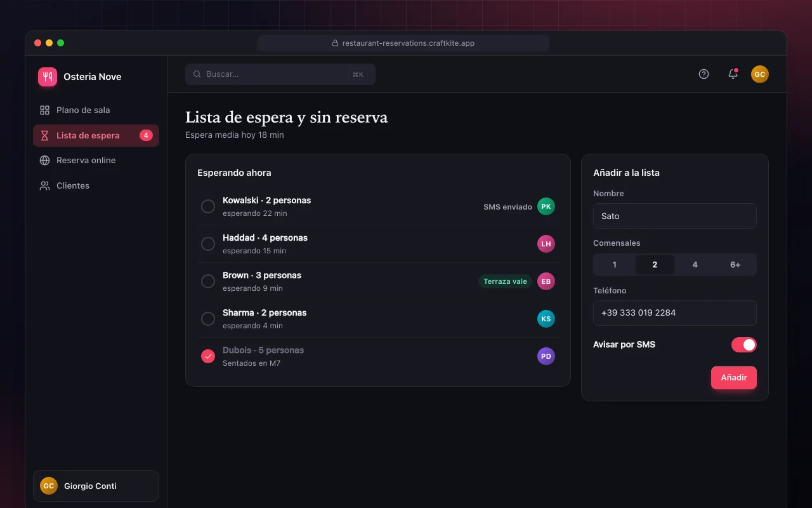Viewport: 812px width, 508px height.
Task: Check the Haddad 4 personas circle
Action: click(x=208, y=244)
